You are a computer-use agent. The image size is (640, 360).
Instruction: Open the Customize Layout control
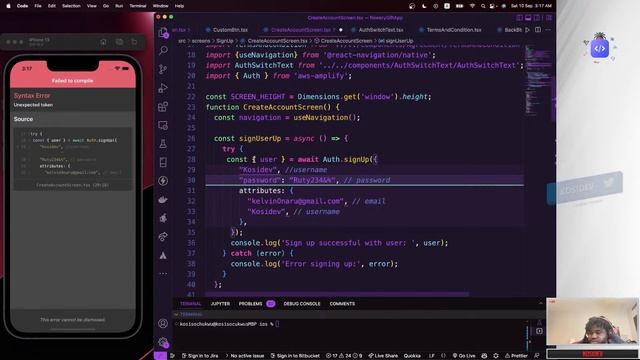point(549,18)
